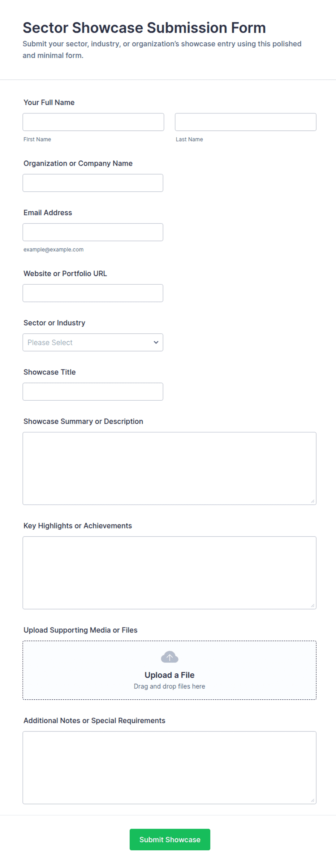The image size is (336, 868).
Task: Click resize grip of Additional Notes textarea
Action: (313, 800)
